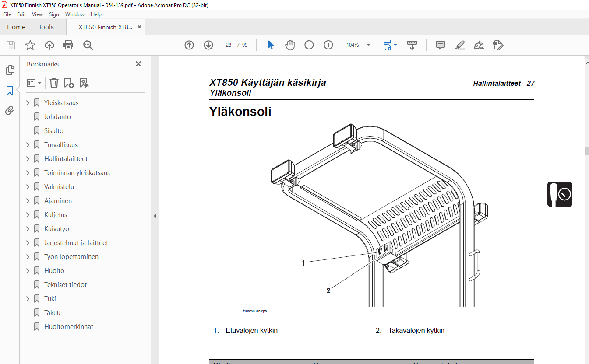Expand the Toiminnan yleiskatsaus bookmark
The height and width of the screenshot is (364, 589).
pyautogui.click(x=28, y=173)
